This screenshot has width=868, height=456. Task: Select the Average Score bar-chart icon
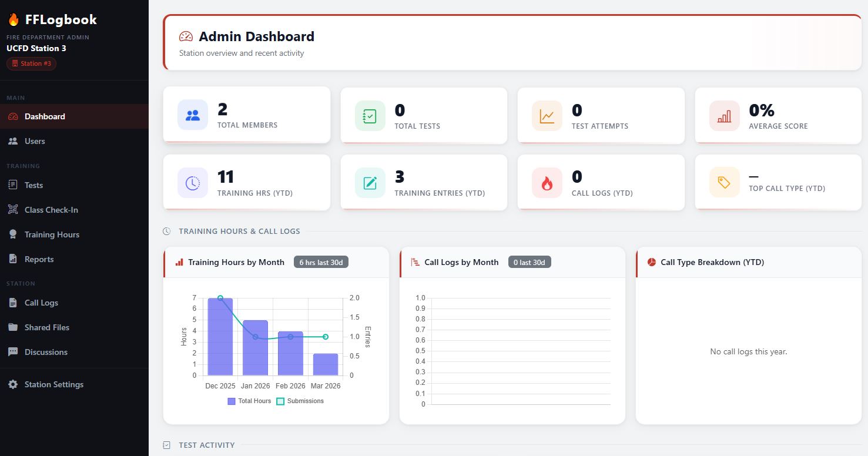[725, 115]
